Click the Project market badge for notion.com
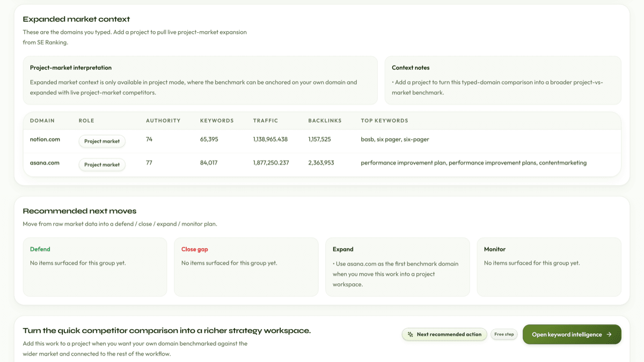Viewport: 644px width, 362px height. (x=102, y=142)
